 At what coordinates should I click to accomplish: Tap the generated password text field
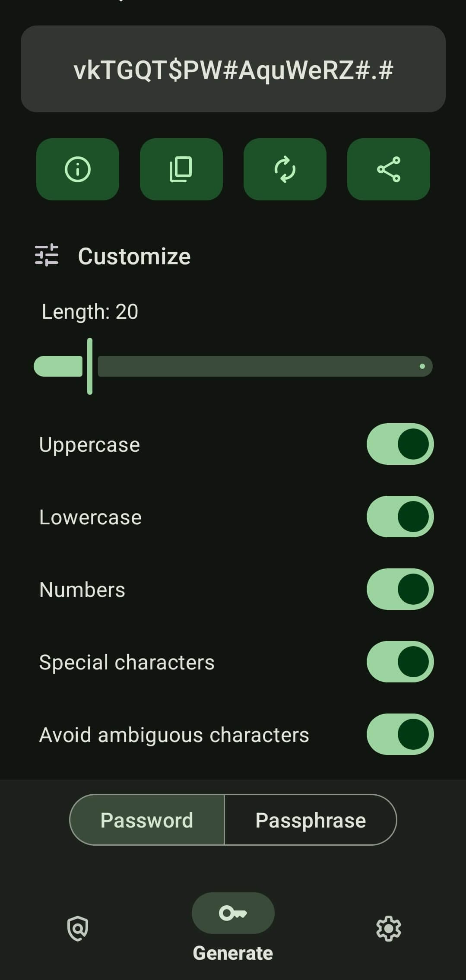tap(233, 69)
